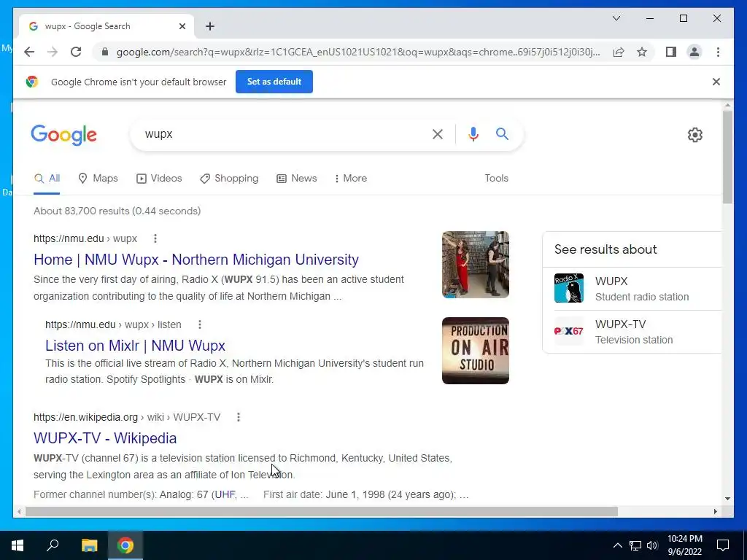Click the scroll down arrow
This screenshot has height=560, width=747.
727,499
